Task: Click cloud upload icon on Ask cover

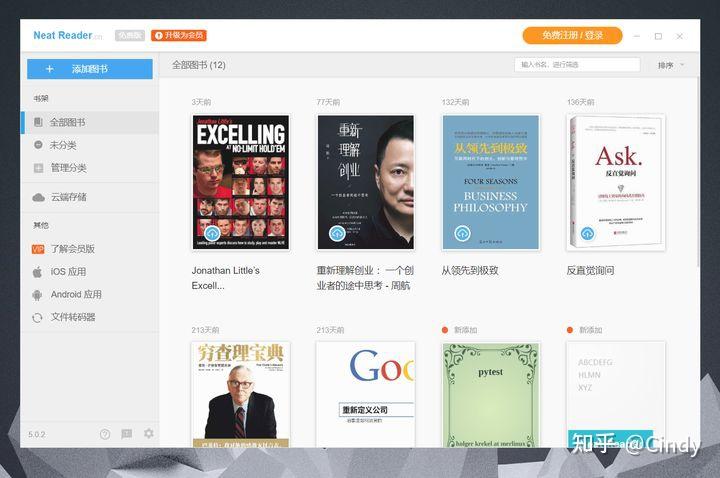Action: (x=587, y=233)
